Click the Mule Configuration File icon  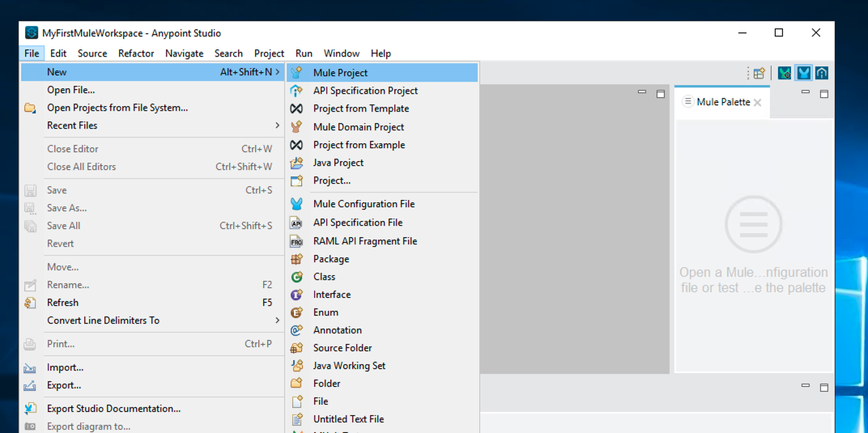click(x=296, y=204)
